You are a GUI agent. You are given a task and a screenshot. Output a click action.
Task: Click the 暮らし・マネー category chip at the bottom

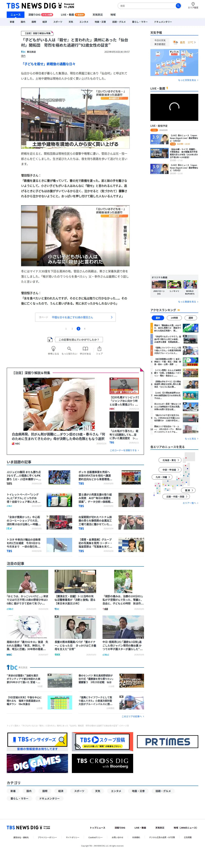[x=19, y=798]
